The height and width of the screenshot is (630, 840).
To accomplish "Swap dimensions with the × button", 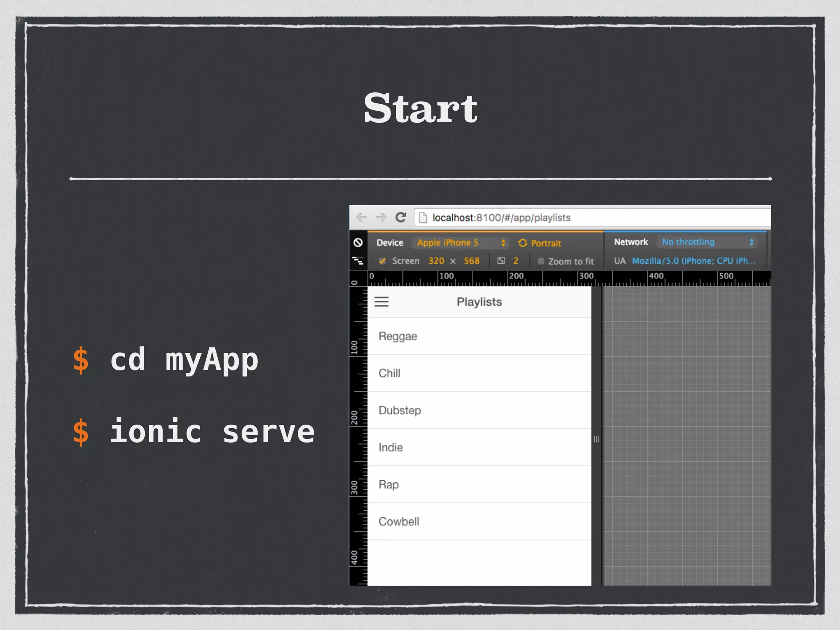I will [x=453, y=261].
